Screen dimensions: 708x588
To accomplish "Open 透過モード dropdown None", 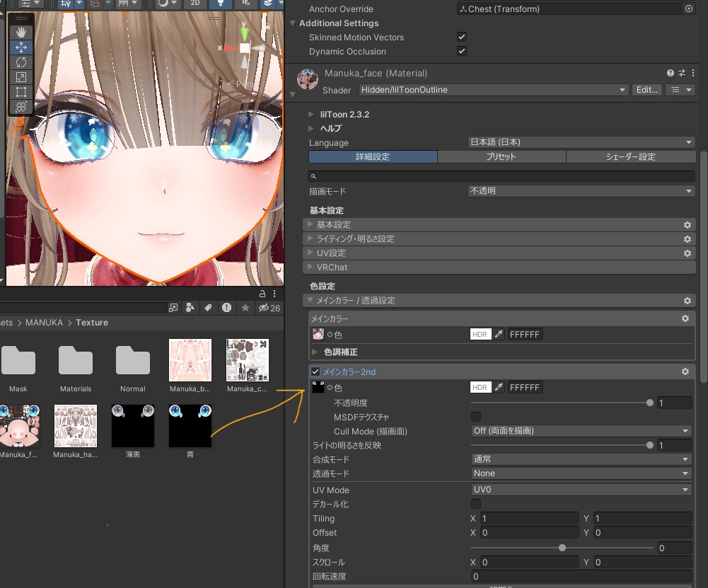I will coord(581,473).
